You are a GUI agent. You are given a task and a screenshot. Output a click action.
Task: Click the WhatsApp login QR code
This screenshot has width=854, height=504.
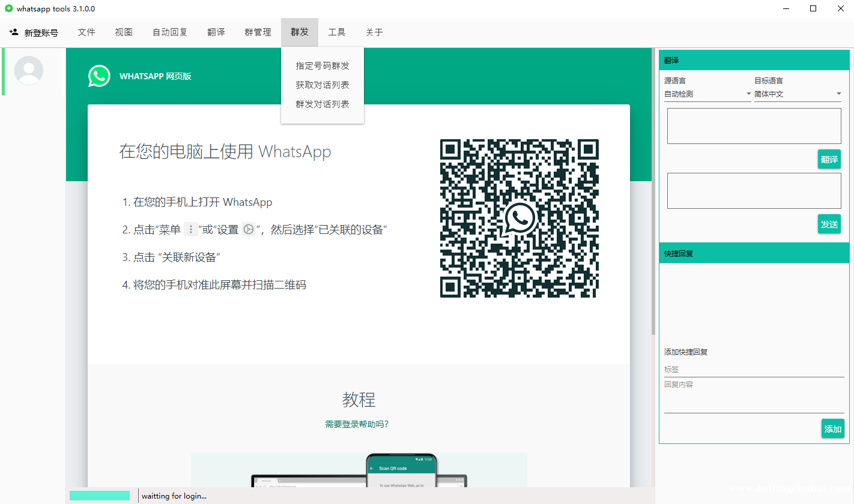[x=519, y=218]
